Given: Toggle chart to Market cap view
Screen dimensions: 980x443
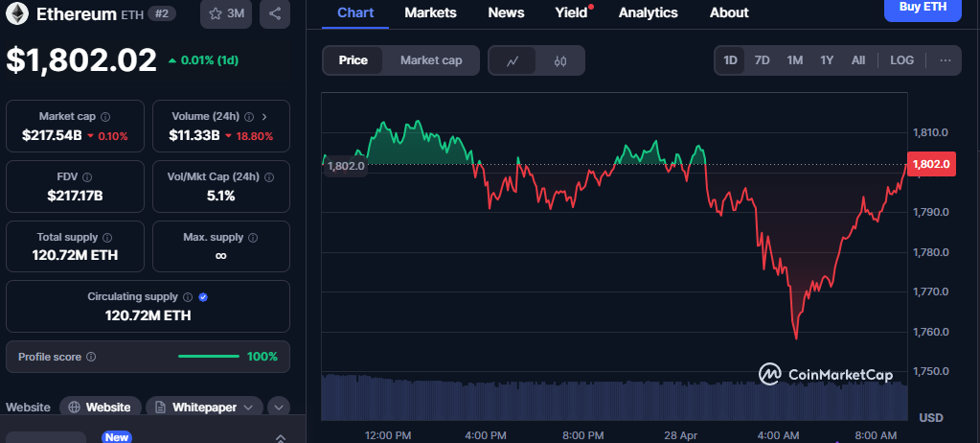Looking at the screenshot, I should (431, 60).
